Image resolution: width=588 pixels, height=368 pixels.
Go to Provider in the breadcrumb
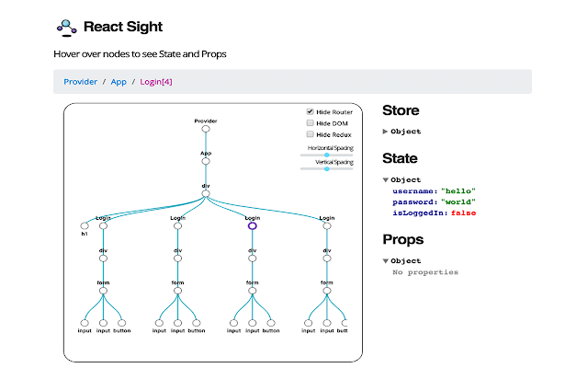(80, 82)
